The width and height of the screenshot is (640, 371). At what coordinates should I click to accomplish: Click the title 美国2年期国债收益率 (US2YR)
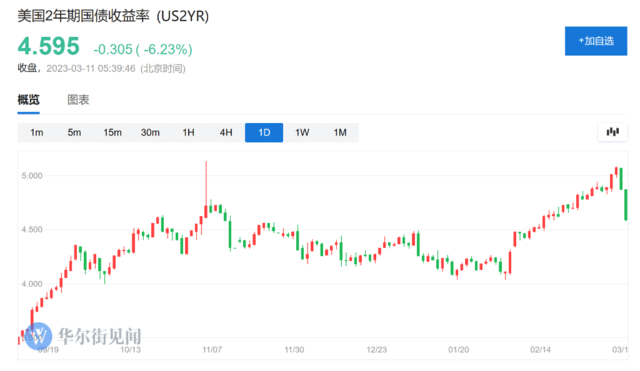click(x=113, y=16)
